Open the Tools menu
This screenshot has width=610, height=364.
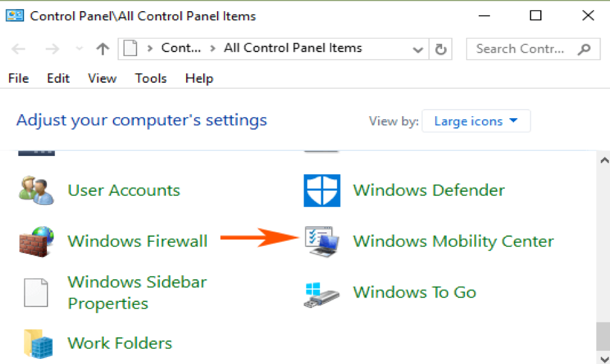pos(151,78)
